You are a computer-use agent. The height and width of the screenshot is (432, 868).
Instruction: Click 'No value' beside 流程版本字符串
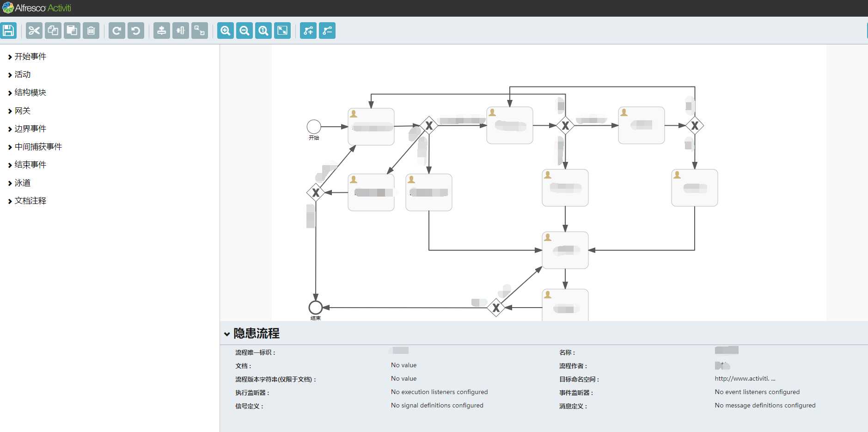point(403,378)
